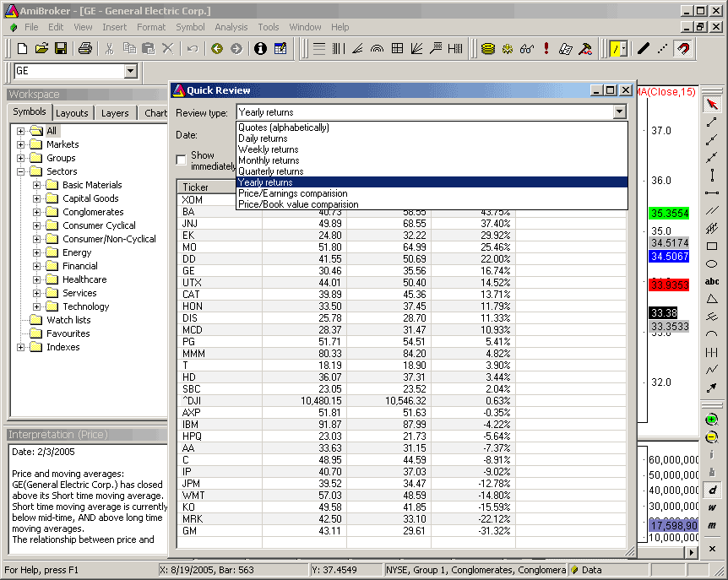The width and height of the screenshot is (728, 580).
Task: Create a new document with the New icon
Action: click(22, 48)
